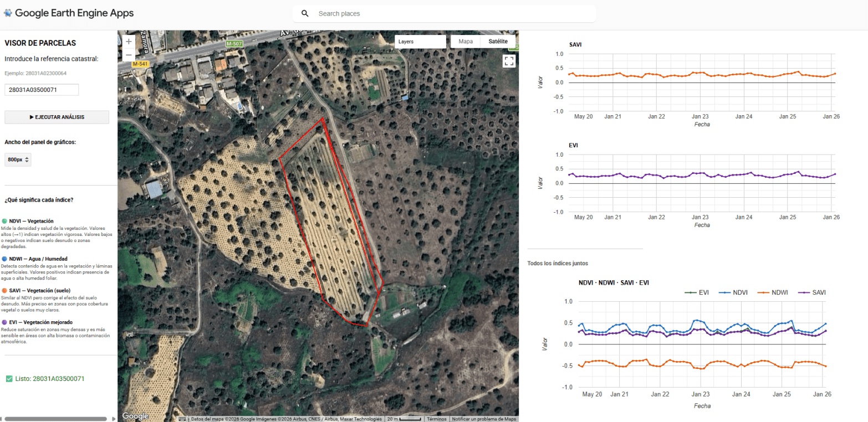
Task: Switch to Satélite view
Action: pos(498,42)
